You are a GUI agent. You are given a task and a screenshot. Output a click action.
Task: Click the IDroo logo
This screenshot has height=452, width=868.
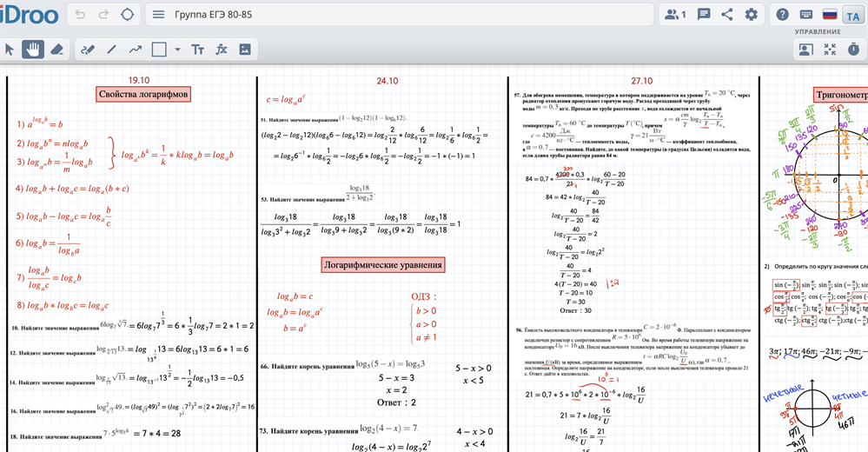(x=29, y=15)
